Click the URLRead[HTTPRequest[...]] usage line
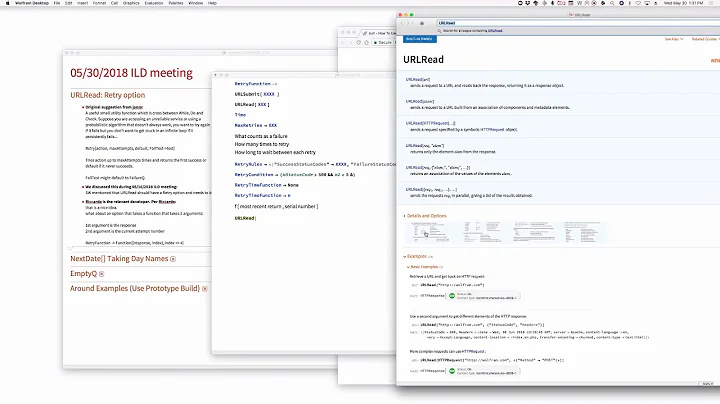 click(x=430, y=123)
